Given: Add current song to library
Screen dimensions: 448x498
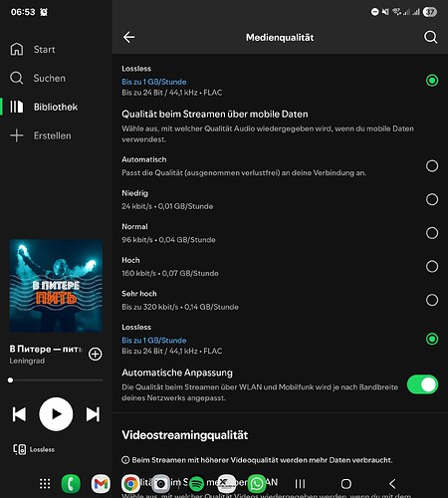Looking at the screenshot, I should [96, 354].
